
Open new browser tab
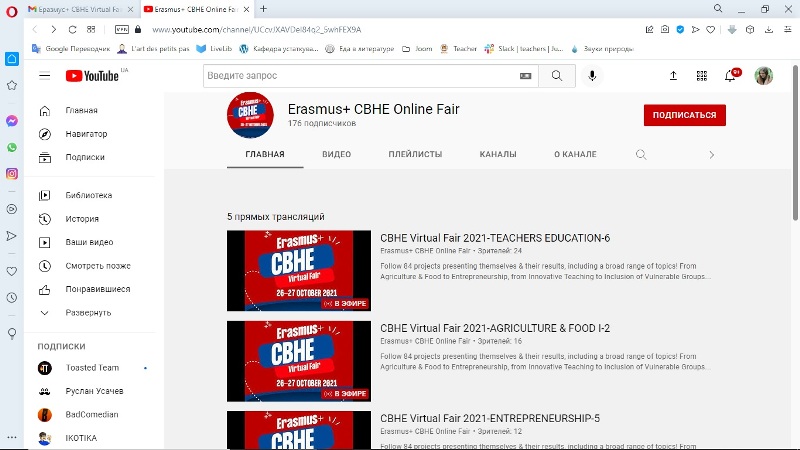coord(263,9)
